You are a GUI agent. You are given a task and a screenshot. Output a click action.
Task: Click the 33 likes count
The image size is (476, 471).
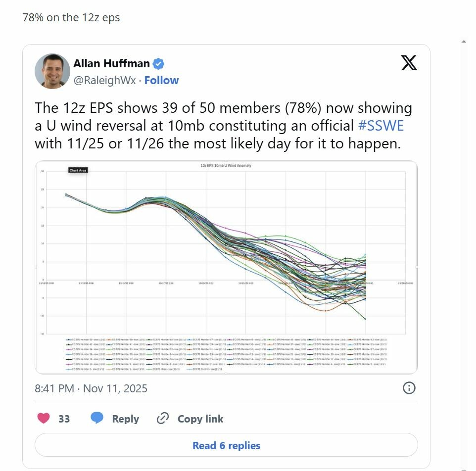[64, 419]
